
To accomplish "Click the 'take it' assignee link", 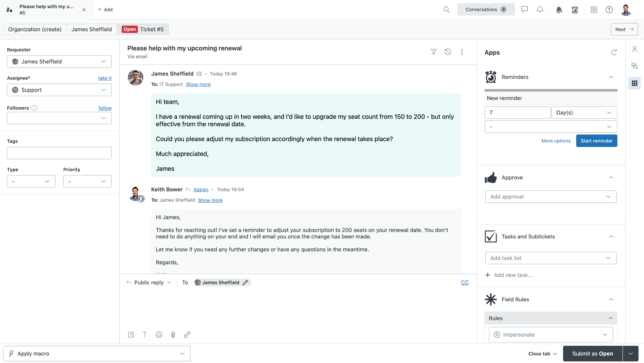I will point(105,78).
